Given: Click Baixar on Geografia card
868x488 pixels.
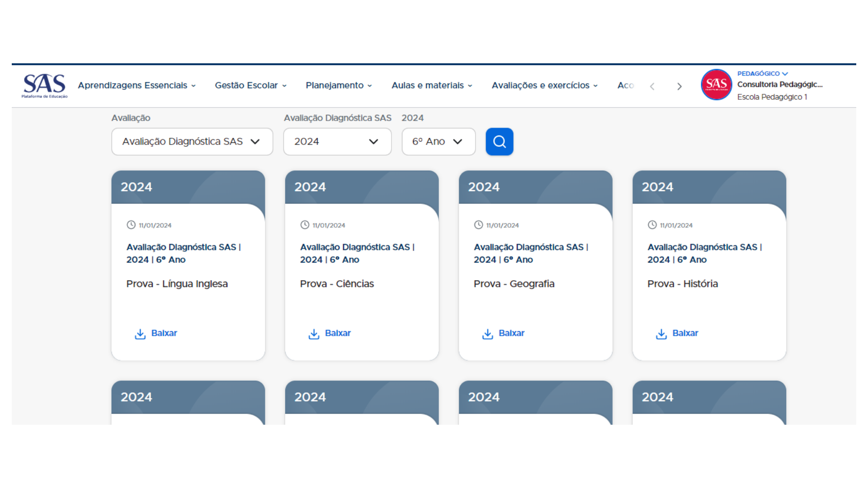Looking at the screenshot, I should tap(511, 333).
